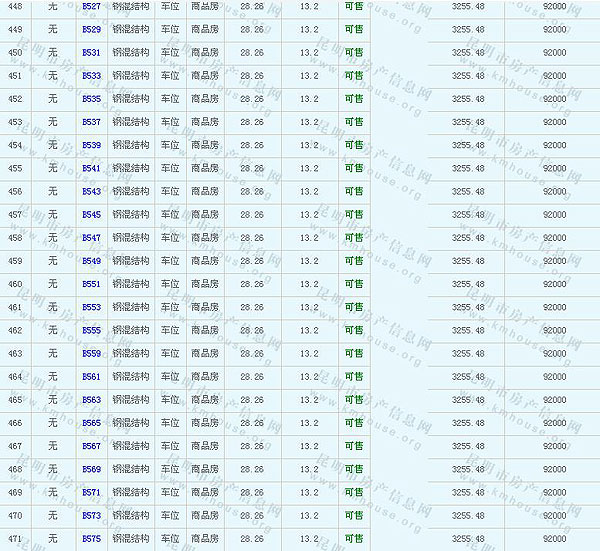The image size is (600, 551).
Task: Select the B561 unit link
Action: [x=91, y=377]
